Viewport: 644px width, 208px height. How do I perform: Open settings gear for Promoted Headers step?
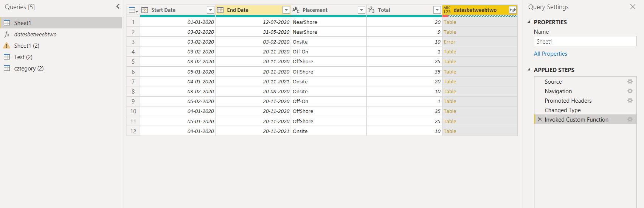coord(630,100)
